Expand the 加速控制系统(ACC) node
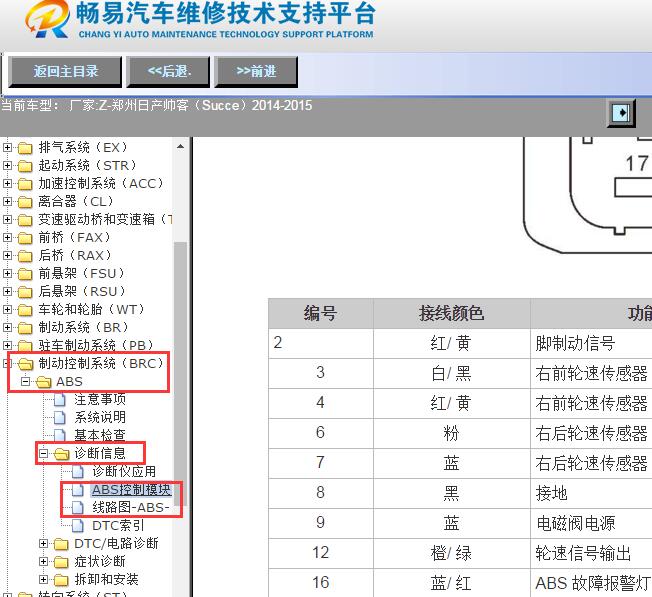Screen dimensions: 652x597 [x=7, y=183]
